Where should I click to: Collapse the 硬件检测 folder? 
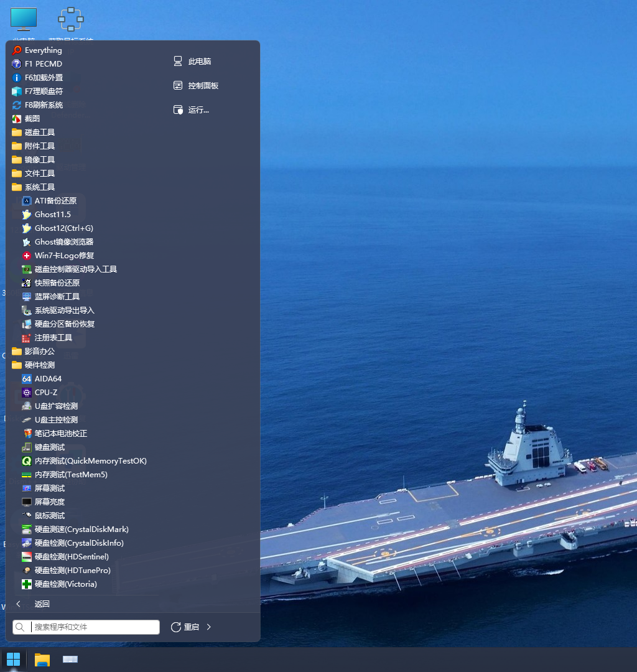(x=39, y=365)
